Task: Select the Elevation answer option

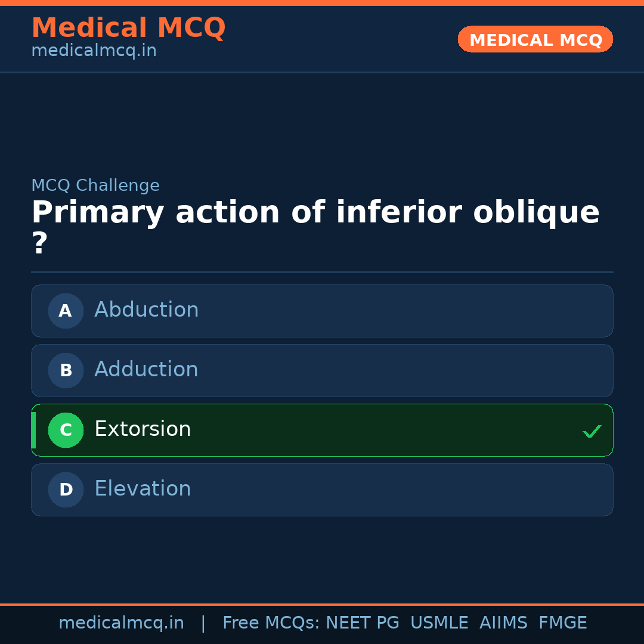Action: pyautogui.click(x=322, y=490)
